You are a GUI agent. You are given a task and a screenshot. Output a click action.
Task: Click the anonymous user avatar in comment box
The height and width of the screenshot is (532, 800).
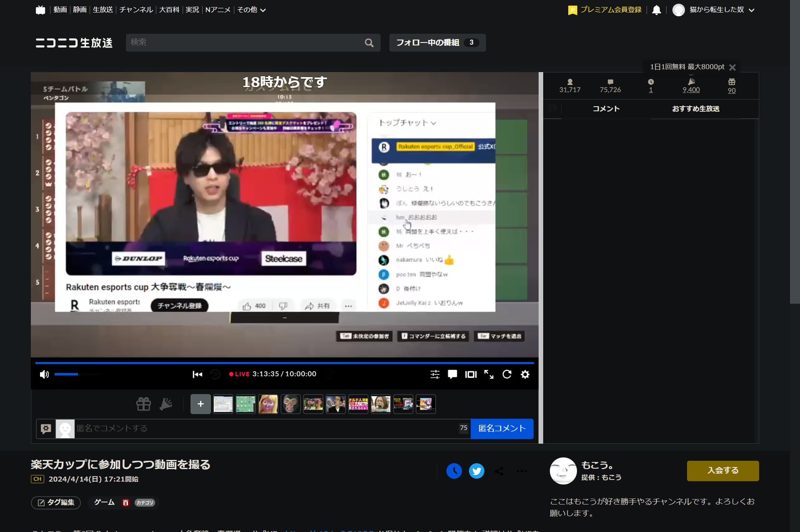(x=65, y=429)
